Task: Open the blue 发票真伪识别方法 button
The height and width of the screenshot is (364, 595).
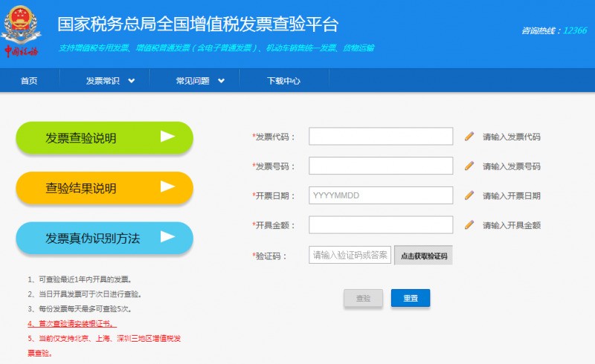Action: click(x=104, y=238)
